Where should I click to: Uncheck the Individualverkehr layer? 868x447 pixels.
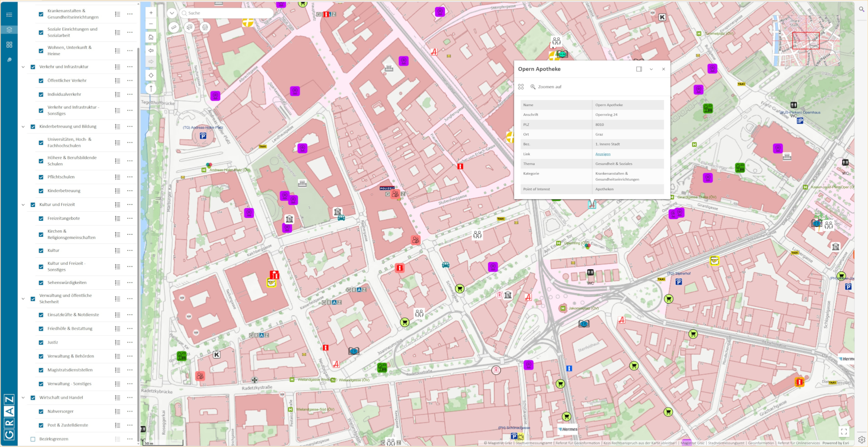point(41,95)
